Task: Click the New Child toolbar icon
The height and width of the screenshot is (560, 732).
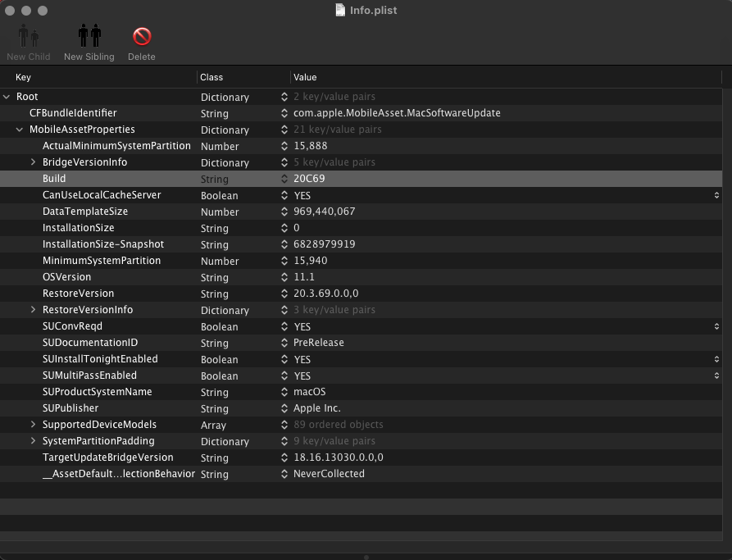Action: [28, 37]
